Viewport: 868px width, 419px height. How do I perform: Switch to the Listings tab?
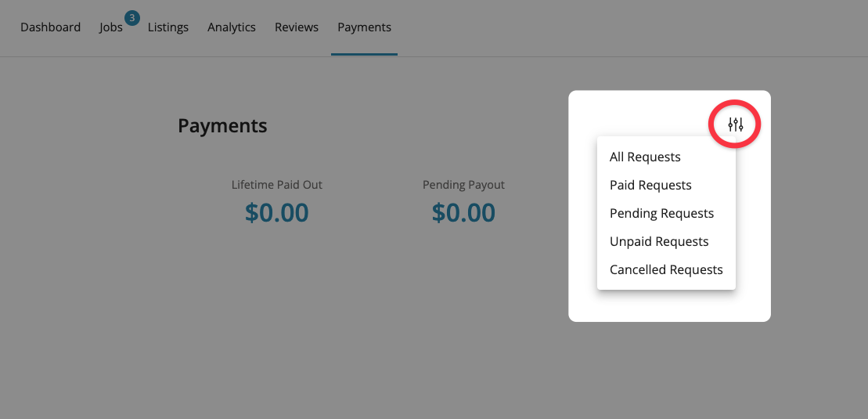pos(168,27)
